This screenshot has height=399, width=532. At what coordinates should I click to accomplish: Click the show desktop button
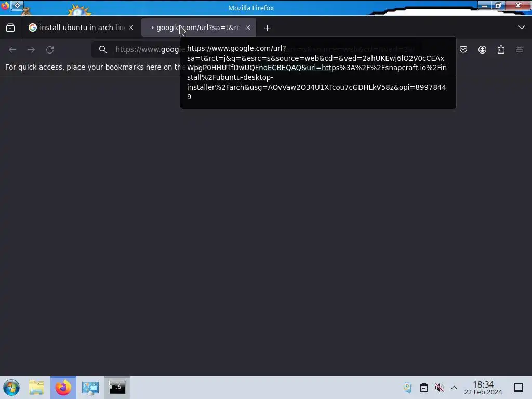tap(518, 388)
